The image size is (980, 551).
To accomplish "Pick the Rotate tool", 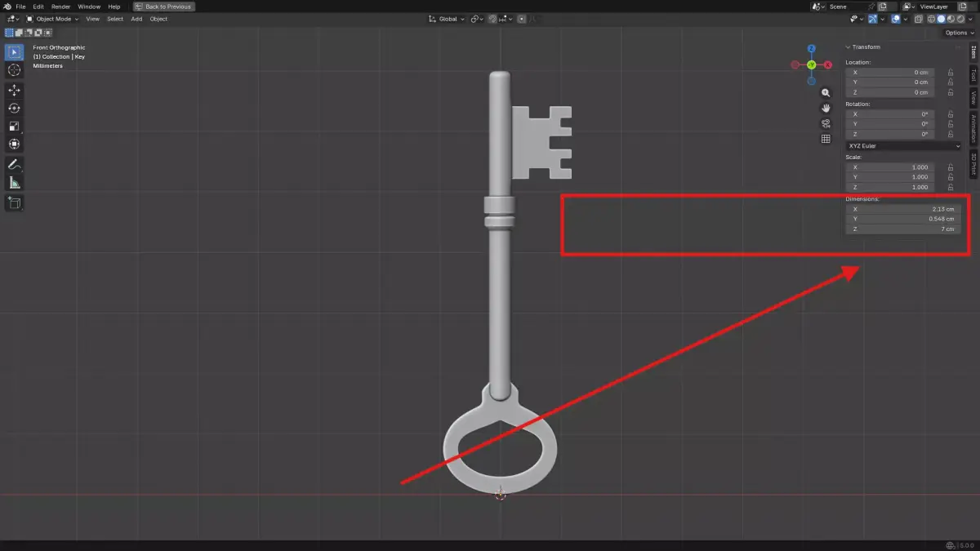I will click(14, 108).
